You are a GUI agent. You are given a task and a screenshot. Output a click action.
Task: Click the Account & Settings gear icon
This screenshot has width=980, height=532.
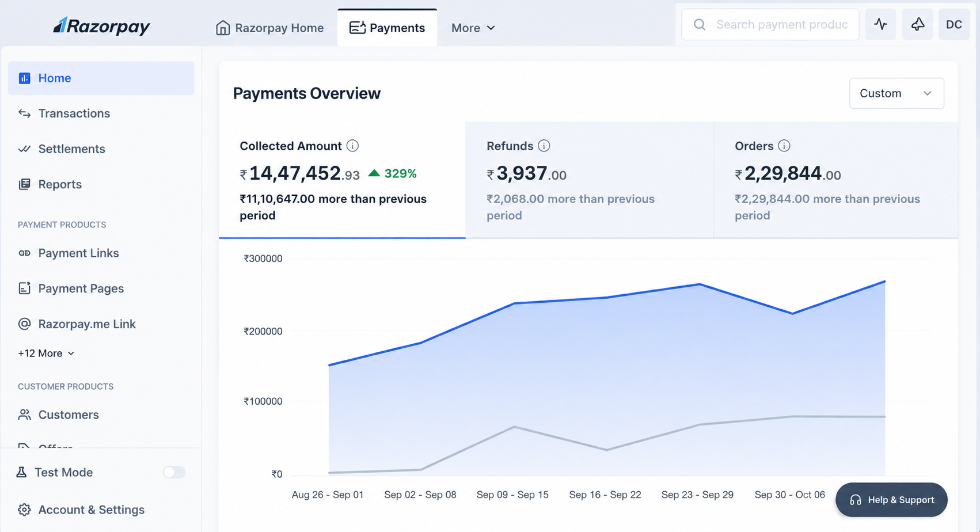(x=24, y=510)
